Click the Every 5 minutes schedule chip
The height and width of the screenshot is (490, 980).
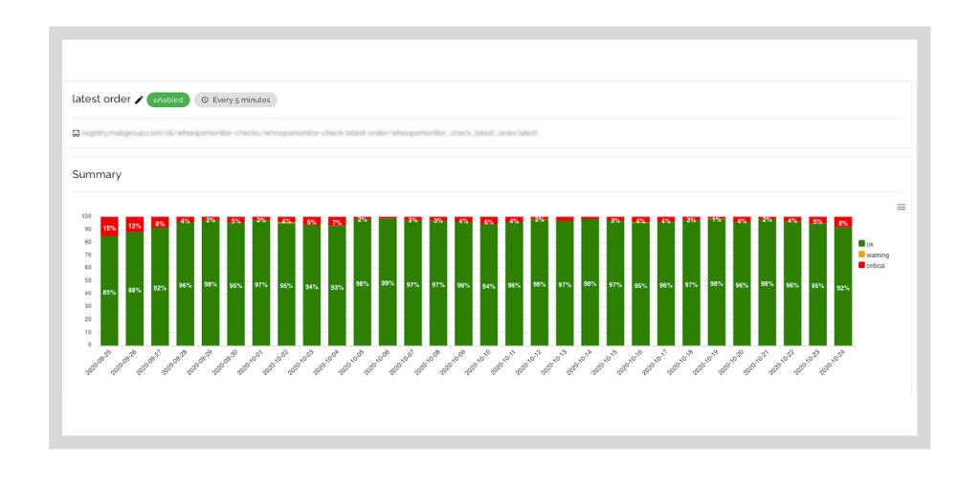(x=235, y=100)
